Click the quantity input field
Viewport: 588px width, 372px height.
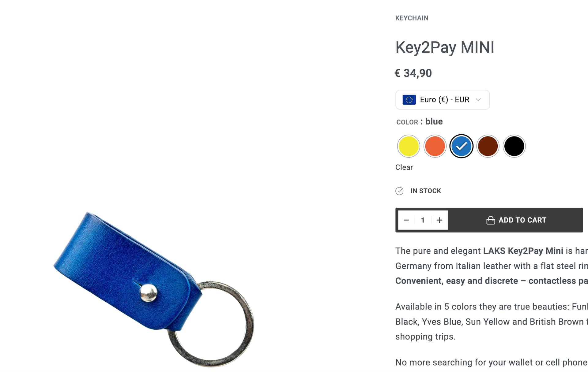point(423,220)
